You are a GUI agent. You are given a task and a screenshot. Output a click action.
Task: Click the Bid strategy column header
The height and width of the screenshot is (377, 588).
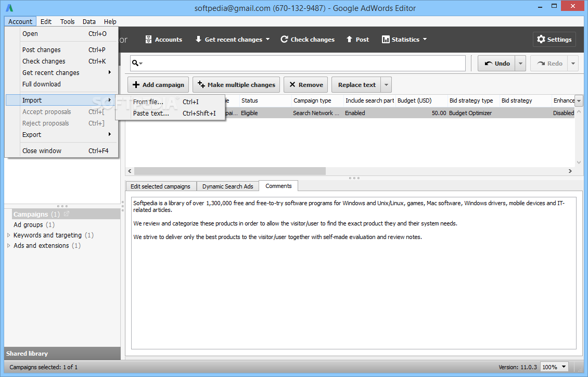click(x=526, y=100)
